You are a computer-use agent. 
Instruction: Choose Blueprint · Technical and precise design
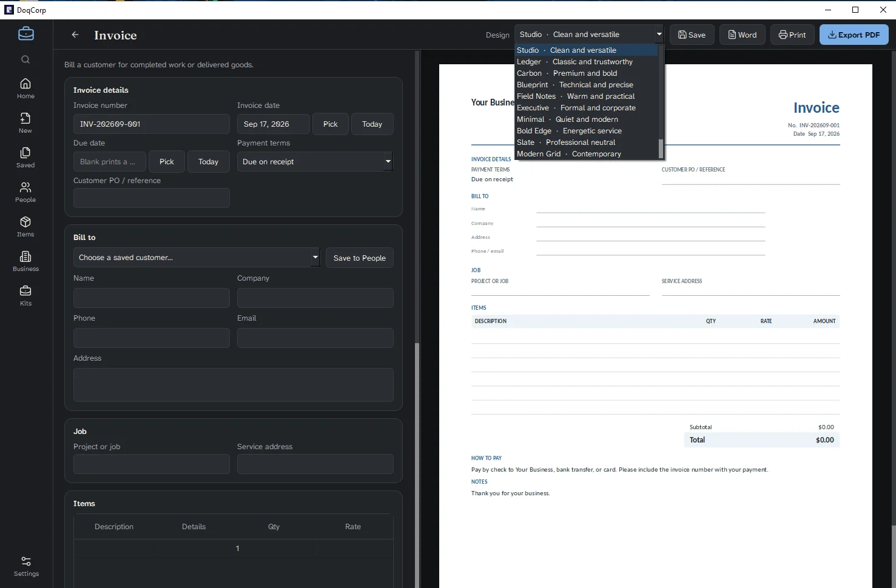(586, 85)
